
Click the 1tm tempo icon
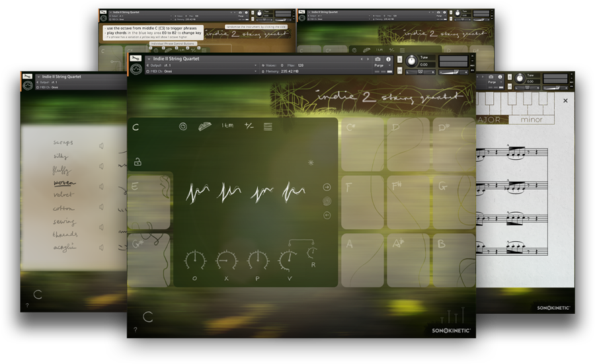227,126
